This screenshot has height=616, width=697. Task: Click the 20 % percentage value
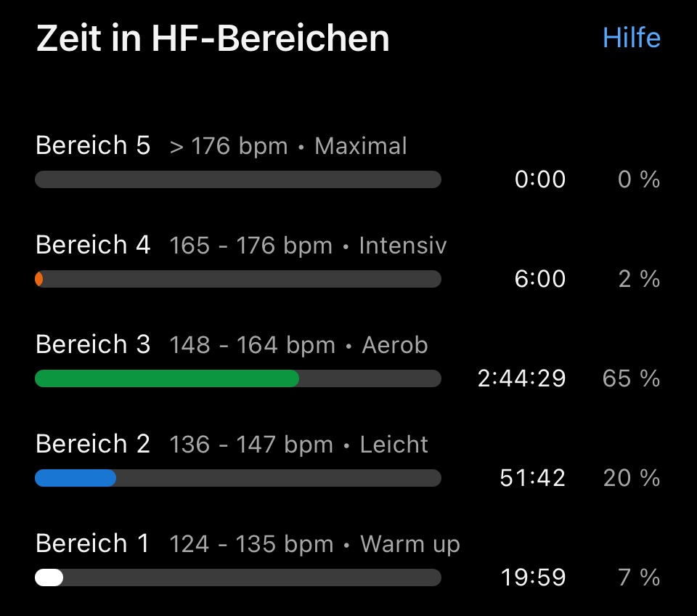tap(631, 478)
